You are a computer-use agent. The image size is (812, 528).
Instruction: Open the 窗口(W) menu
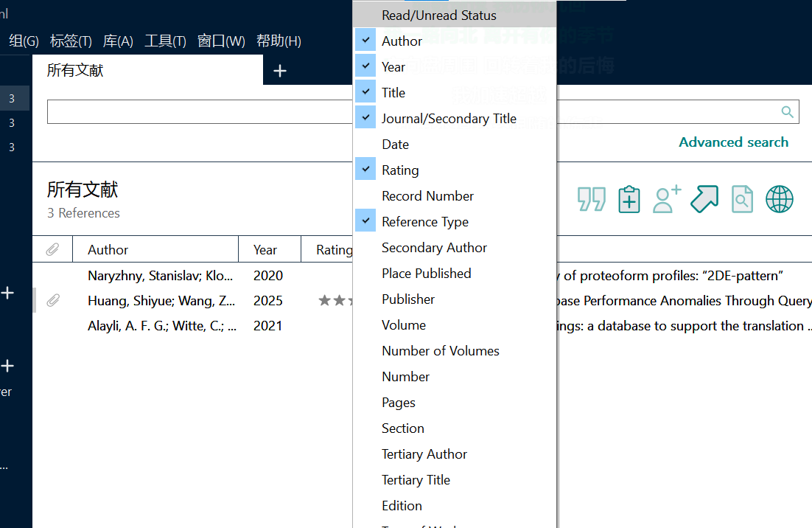(x=221, y=41)
